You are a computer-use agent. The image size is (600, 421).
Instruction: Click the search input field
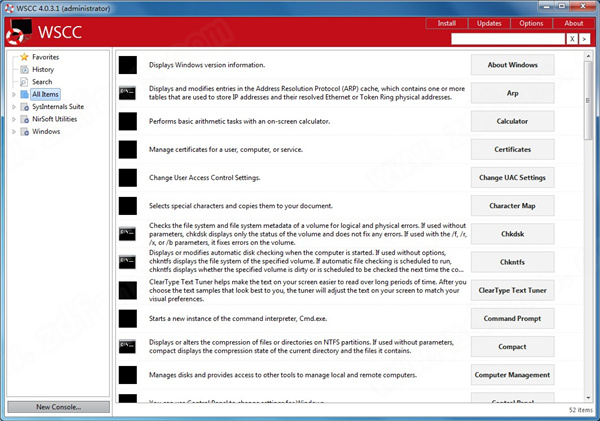(x=507, y=39)
